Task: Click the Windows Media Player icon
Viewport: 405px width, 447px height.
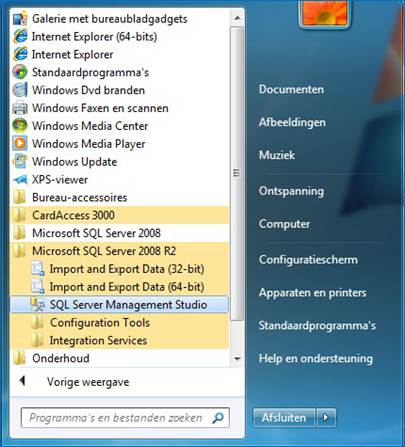Action: tap(20, 144)
